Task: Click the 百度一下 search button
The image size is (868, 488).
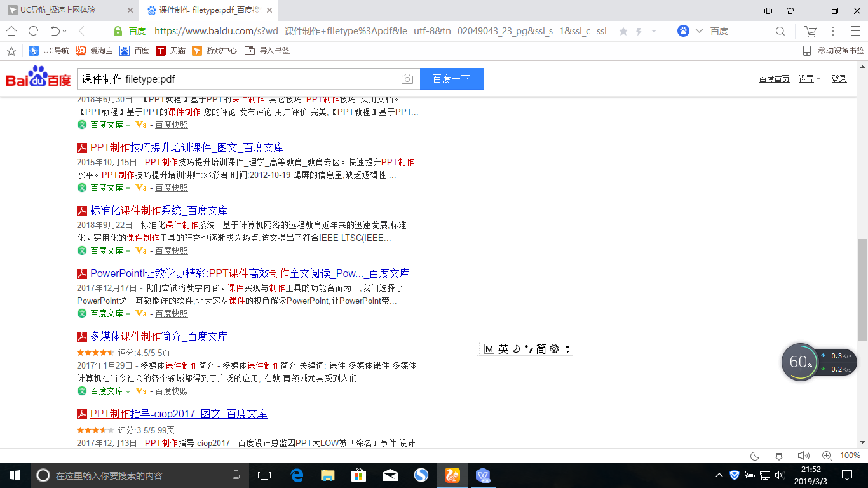Action: [452, 79]
